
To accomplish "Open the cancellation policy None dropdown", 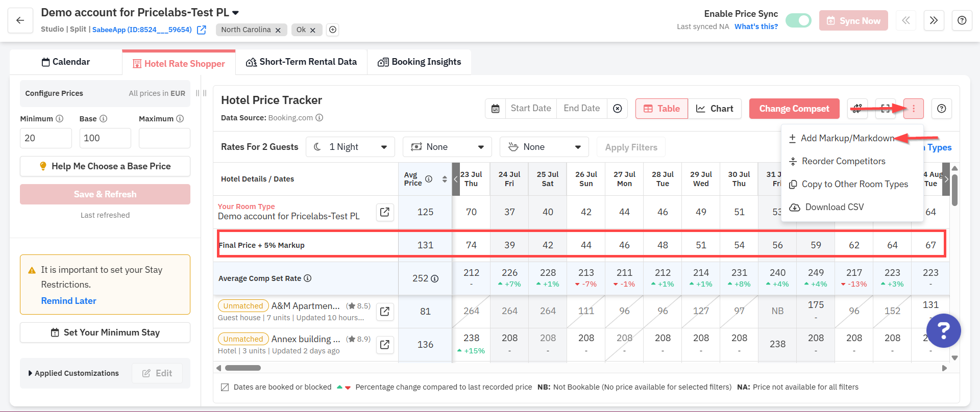I will click(x=447, y=147).
